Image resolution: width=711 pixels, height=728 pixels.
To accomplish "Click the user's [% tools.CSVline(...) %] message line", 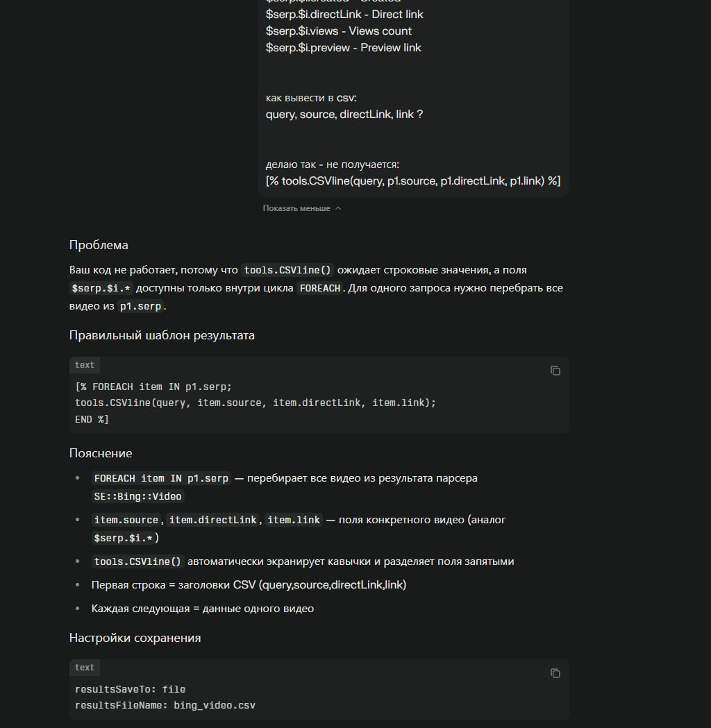I will (413, 180).
